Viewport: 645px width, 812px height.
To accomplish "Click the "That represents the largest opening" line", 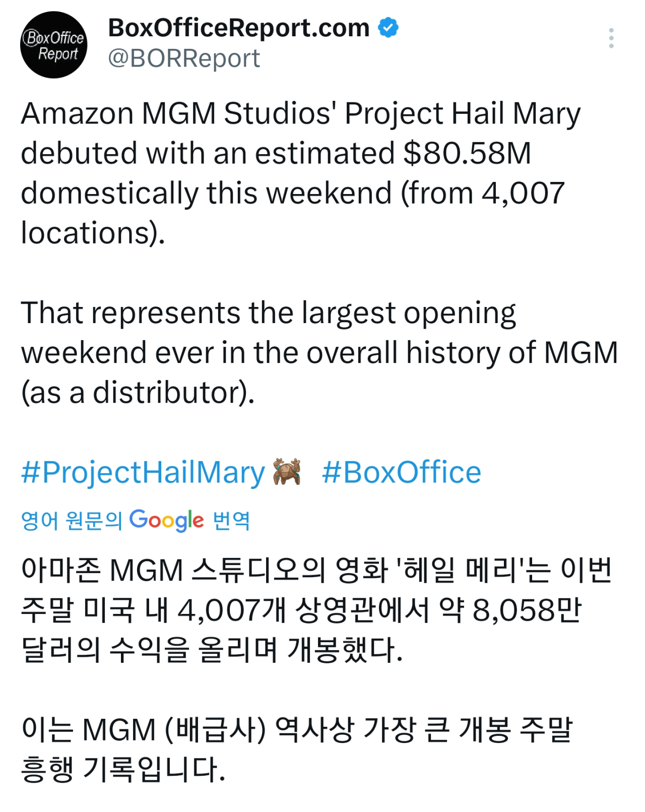I will pyautogui.click(x=268, y=313).
